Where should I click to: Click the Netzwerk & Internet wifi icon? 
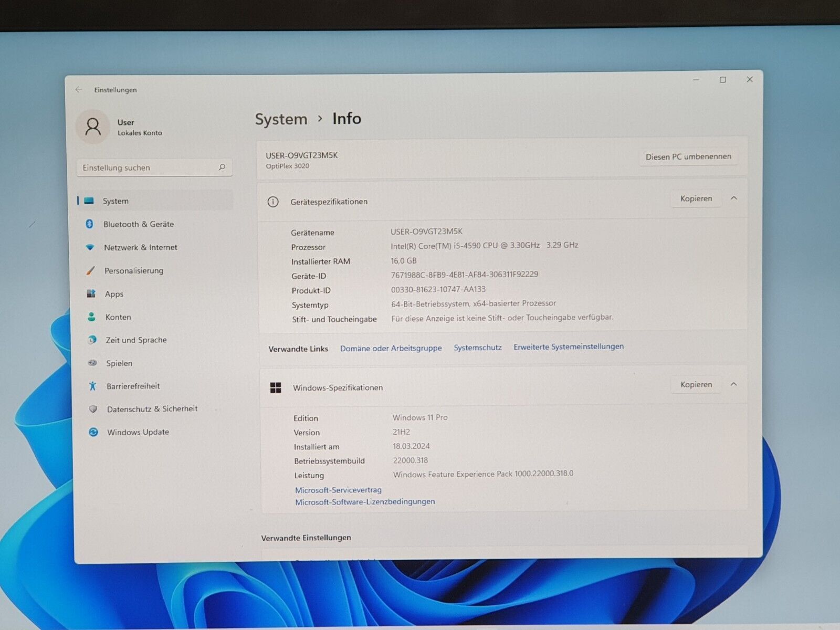tap(90, 247)
